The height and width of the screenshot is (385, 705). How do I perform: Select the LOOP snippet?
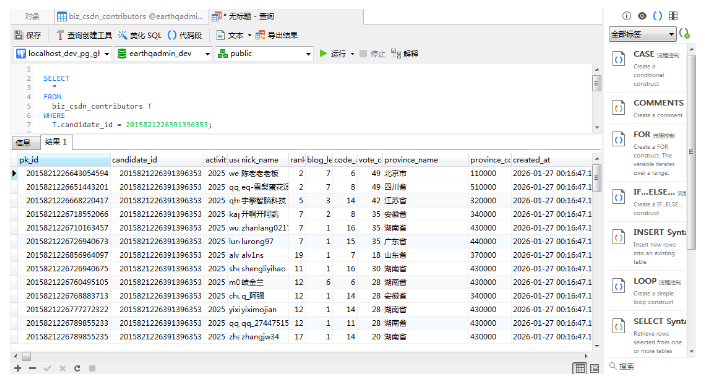click(646, 291)
